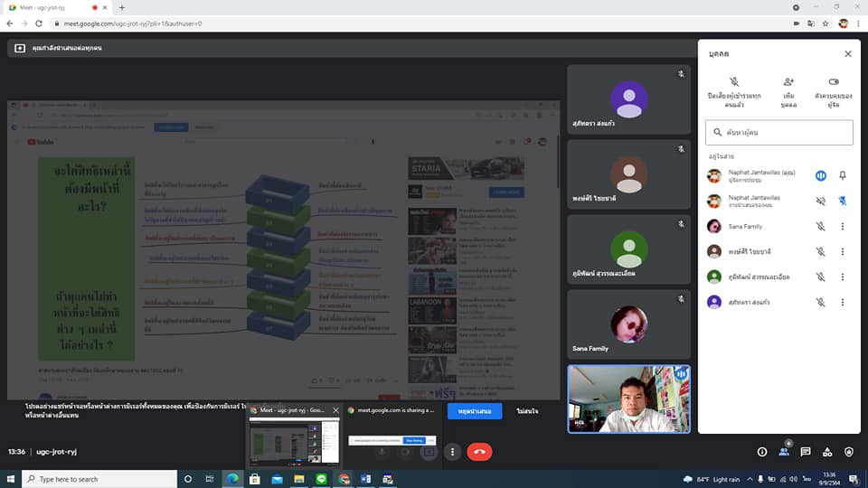Click the blue stop presenting button
This screenshot has height=488, width=868.
coord(475,411)
